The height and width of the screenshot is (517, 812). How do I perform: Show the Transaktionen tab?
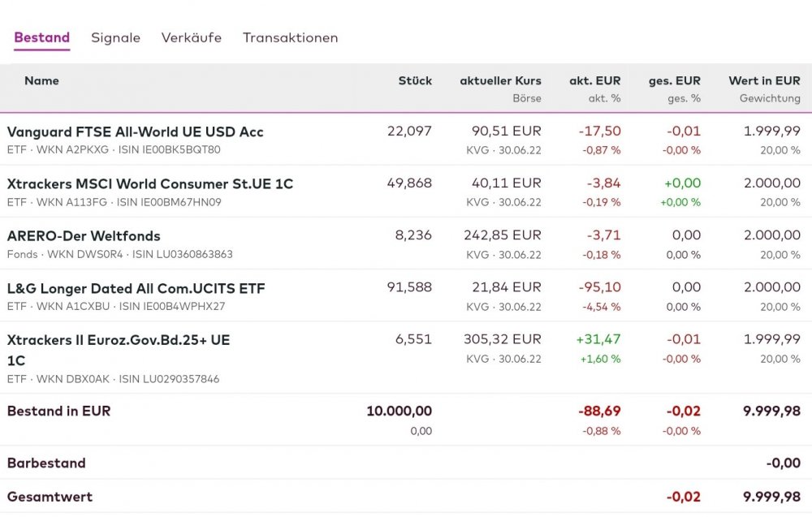coord(290,37)
